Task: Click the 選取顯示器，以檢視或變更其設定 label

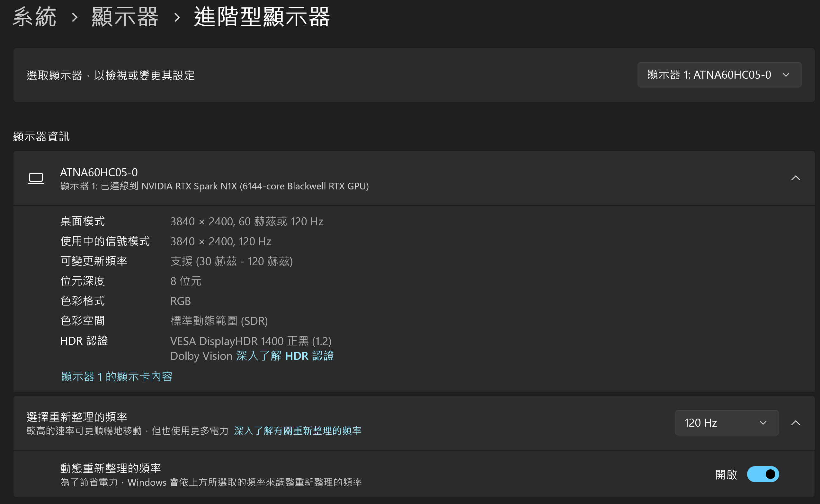Action: pos(111,75)
